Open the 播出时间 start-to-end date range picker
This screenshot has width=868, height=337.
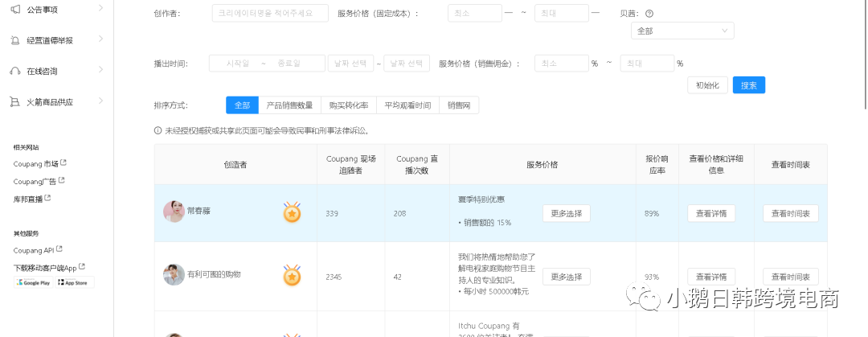pos(267,64)
